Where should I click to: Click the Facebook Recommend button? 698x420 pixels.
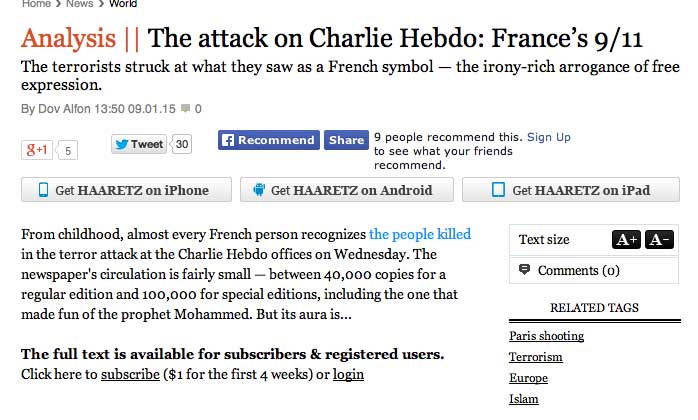(x=268, y=140)
